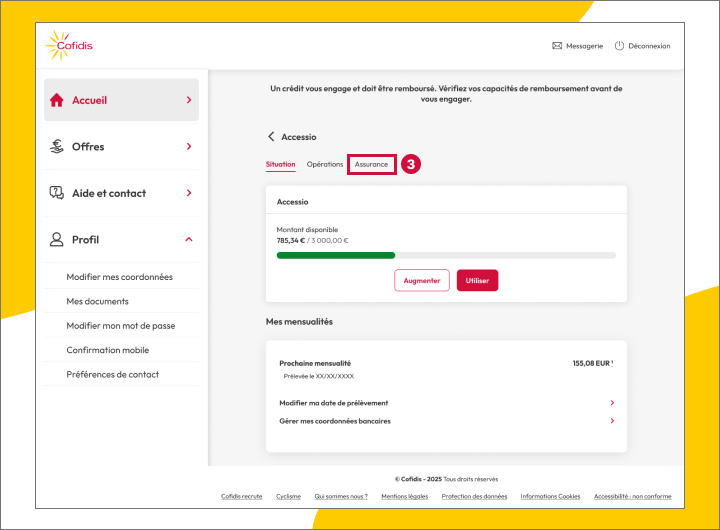Select Modifier mon mot de passe
Screen dimensions: 720x530
click(x=121, y=326)
